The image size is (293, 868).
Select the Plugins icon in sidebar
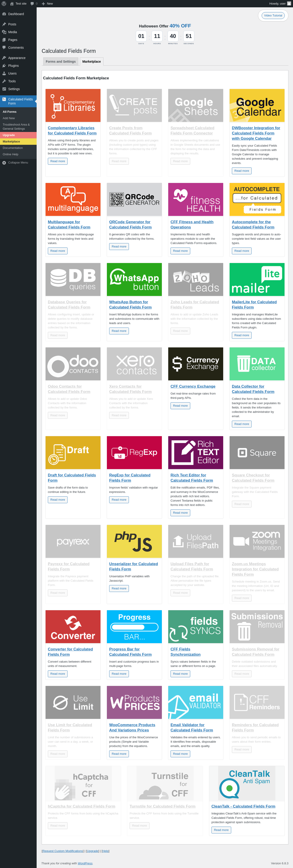[x=4, y=66]
